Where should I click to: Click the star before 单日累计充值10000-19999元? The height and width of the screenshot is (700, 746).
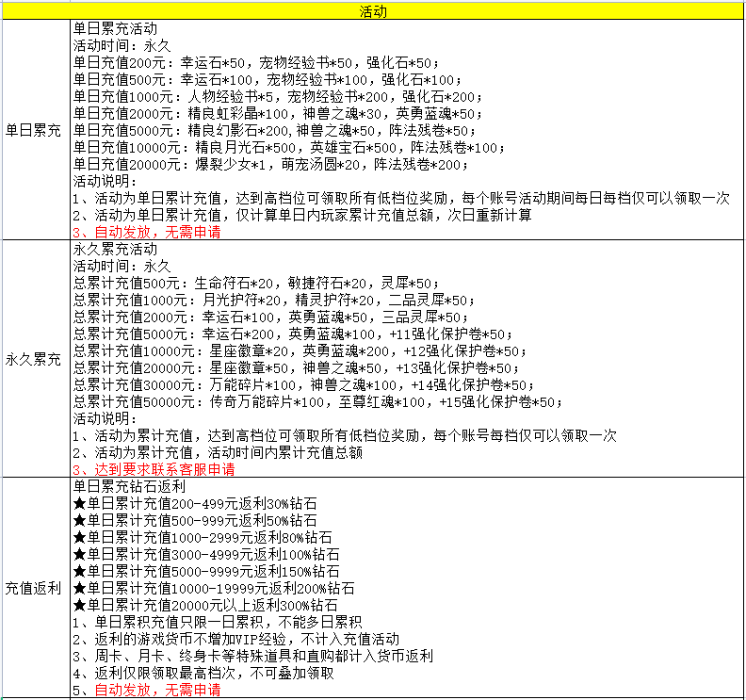[x=79, y=589]
